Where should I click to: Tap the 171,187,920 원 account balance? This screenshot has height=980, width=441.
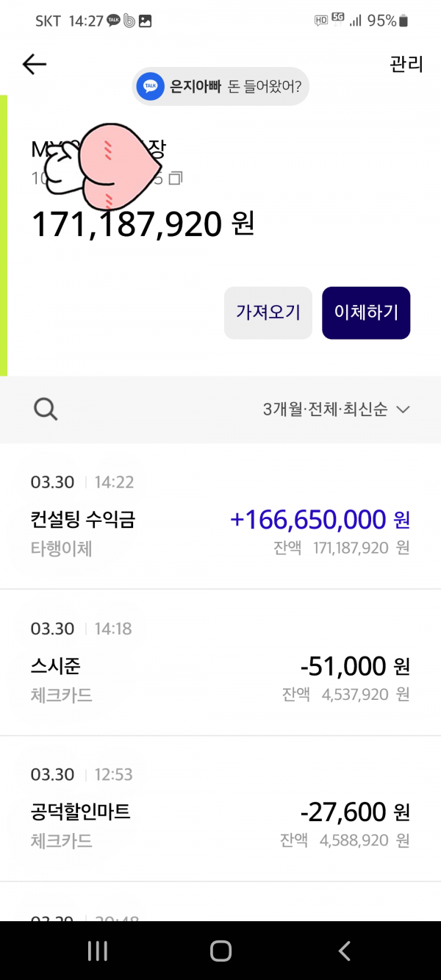pyautogui.click(x=143, y=223)
